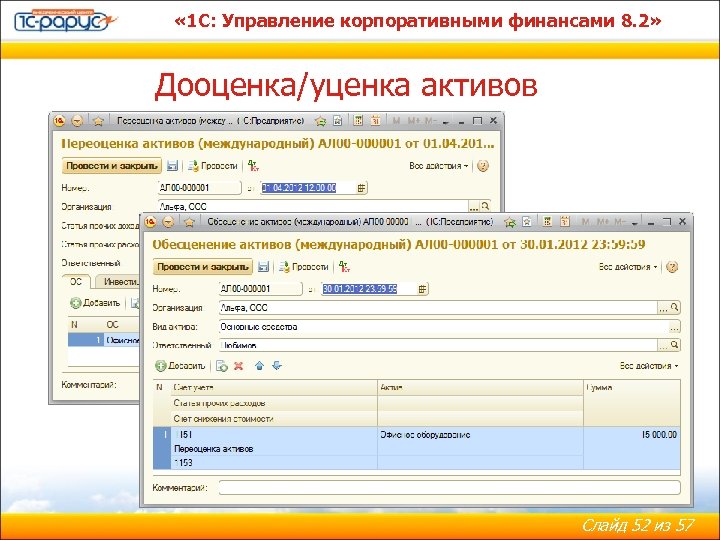Open selection '...' for Организация in Обесценение window
720x540 pixels.
point(663,308)
